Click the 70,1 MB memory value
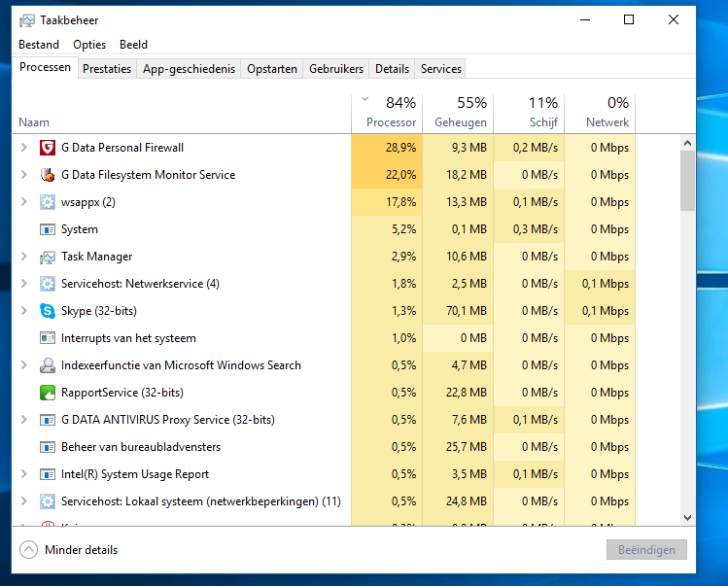Viewport: 728px width, 586px height. click(x=467, y=311)
